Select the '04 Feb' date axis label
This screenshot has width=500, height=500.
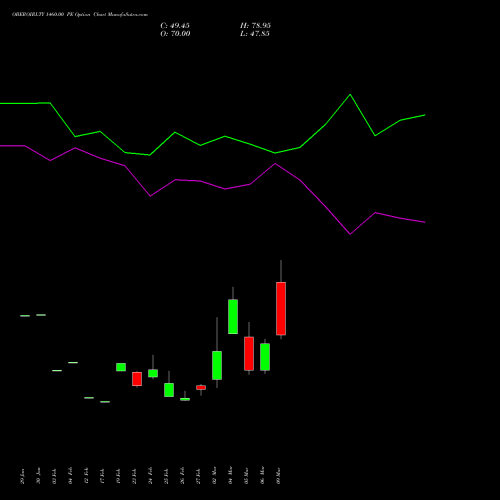[x=70, y=476]
